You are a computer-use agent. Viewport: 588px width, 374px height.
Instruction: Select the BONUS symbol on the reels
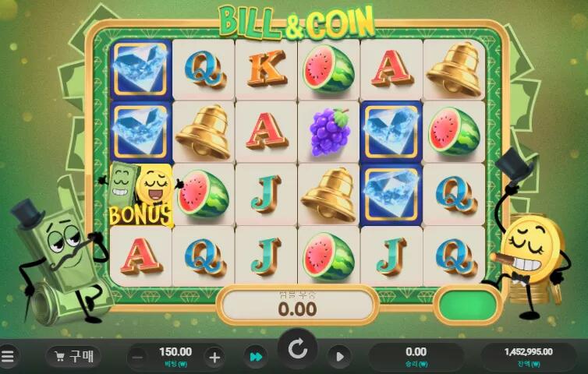[141, 195]
